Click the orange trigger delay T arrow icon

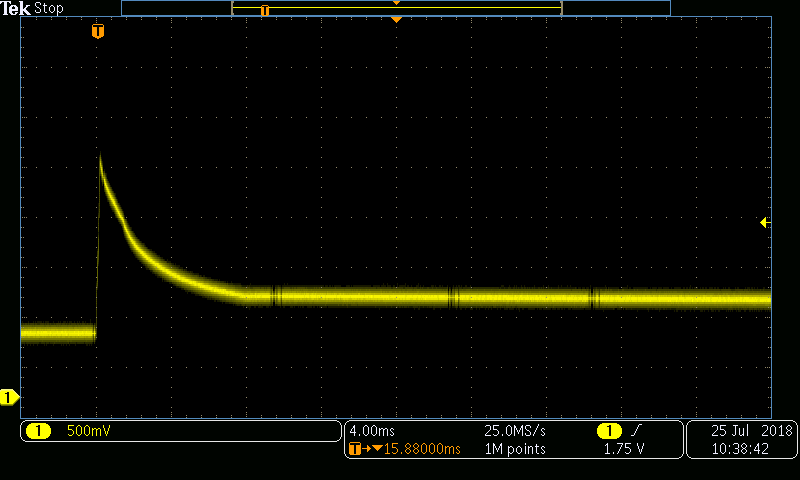pyautogui.click(x=358, y=449)
